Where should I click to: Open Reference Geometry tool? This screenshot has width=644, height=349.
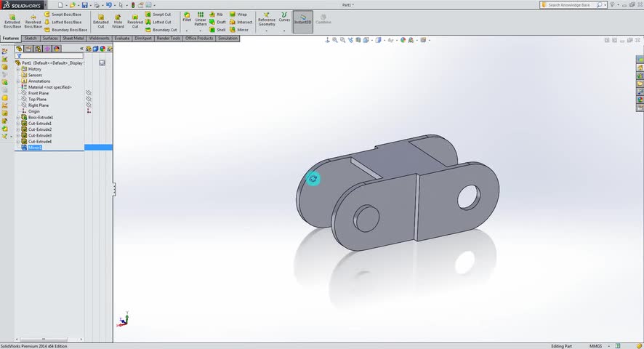(x=267, y=20)
